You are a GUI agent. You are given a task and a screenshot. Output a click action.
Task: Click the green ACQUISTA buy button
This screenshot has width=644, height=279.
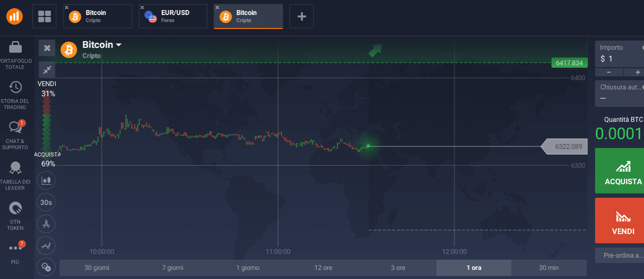point(619,171)
